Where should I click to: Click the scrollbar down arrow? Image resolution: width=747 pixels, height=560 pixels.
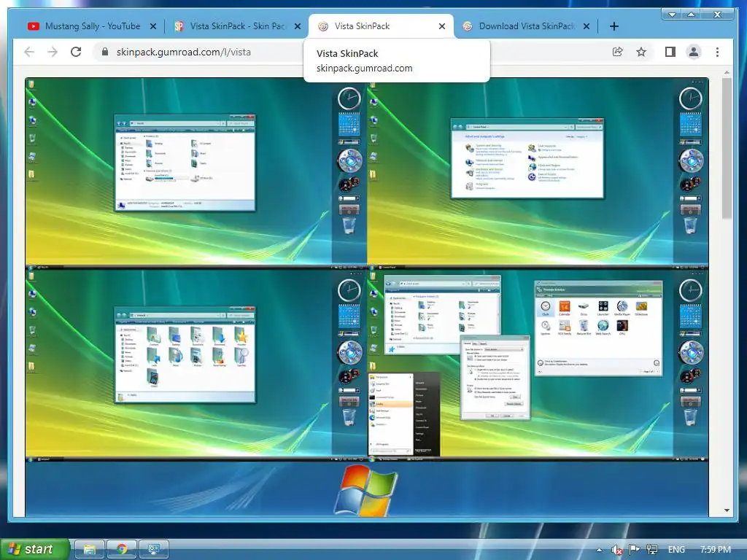727,510
